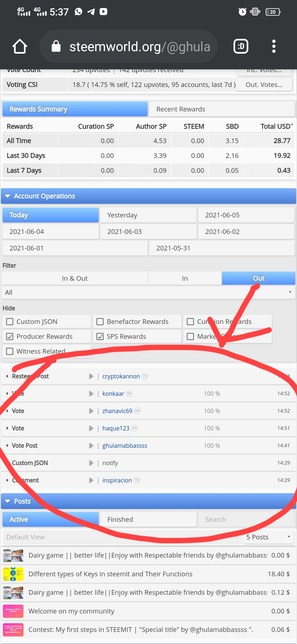Click the Out. Votes... button
Screen dimensions: 297x644
(x=264, y=85)
